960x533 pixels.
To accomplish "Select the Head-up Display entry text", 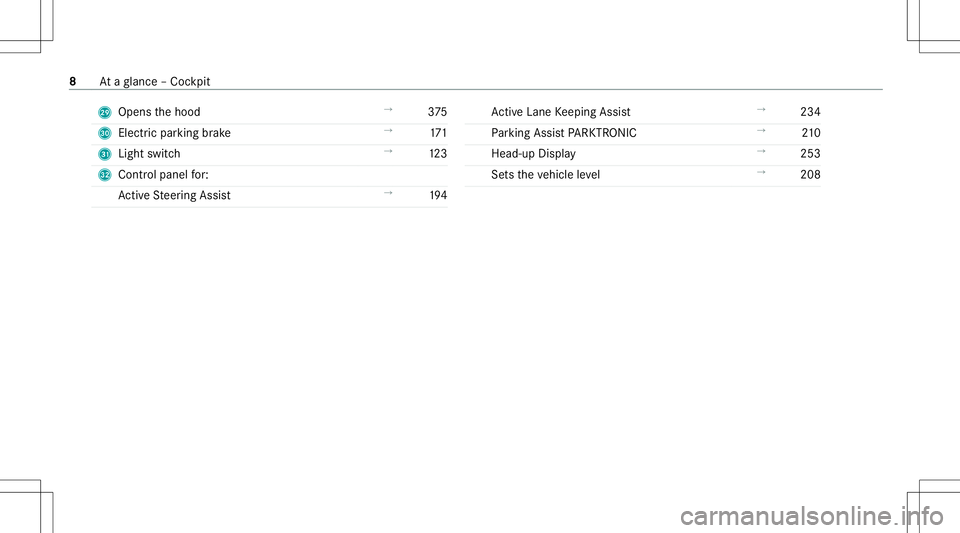I will click(x=533, y=154).
